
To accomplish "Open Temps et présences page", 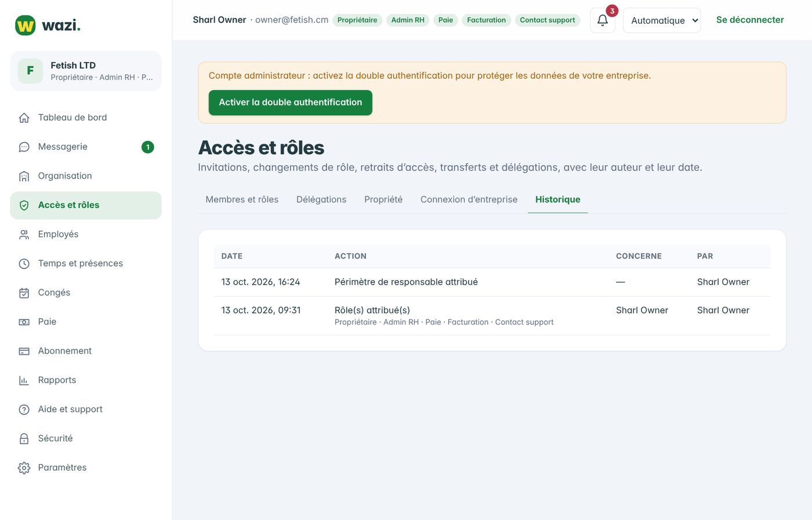I will click(x=86, y=263).
